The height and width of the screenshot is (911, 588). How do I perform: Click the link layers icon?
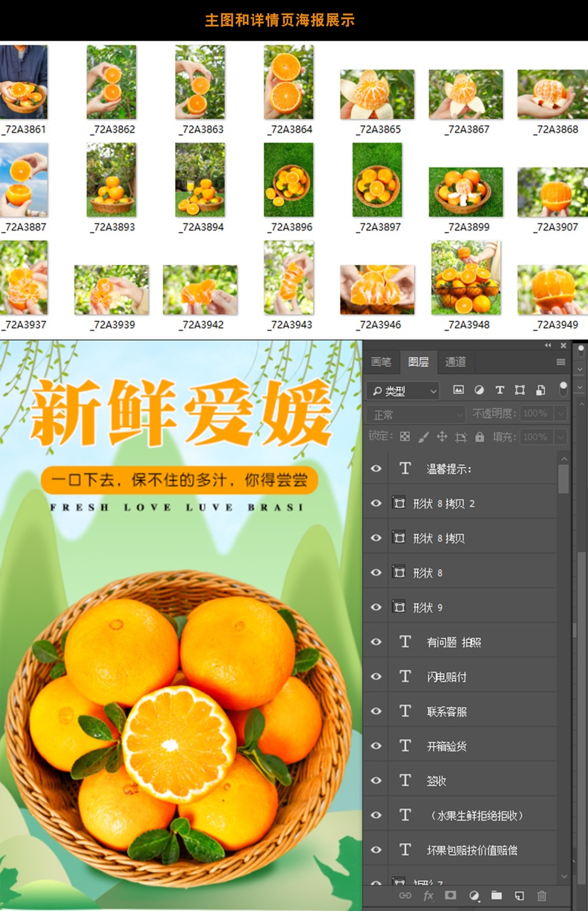pos(405,895)
